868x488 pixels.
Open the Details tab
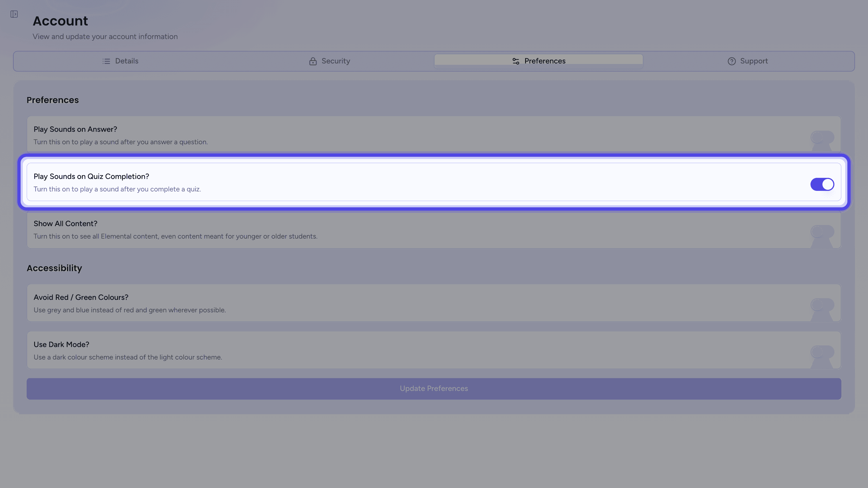click(x=120, y=61)
